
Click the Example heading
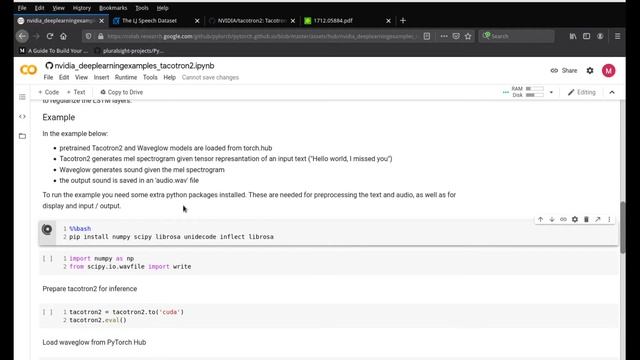pyautogui.click(x=59, y=118)
